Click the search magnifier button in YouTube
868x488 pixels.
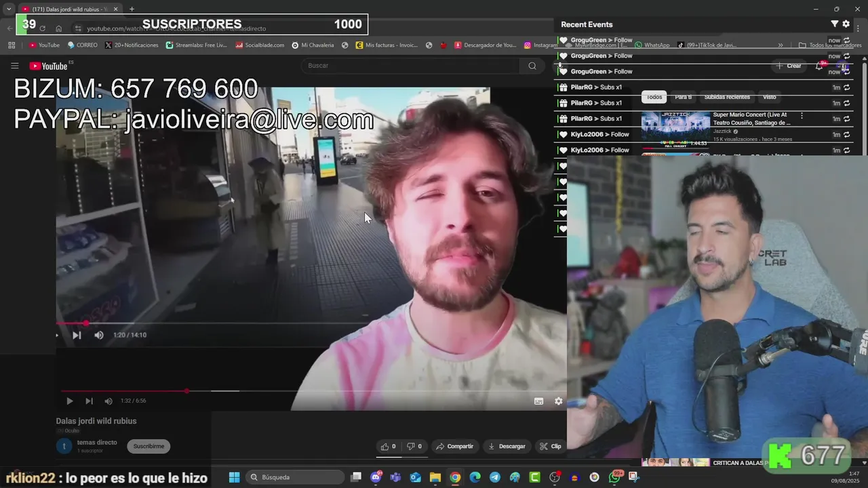pos(532,66)
